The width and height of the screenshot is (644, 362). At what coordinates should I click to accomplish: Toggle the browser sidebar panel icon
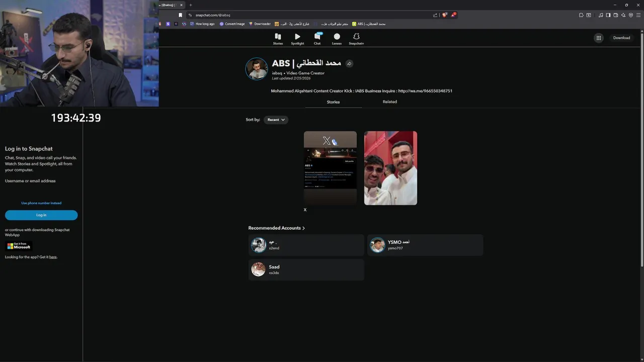coord(608,15)
